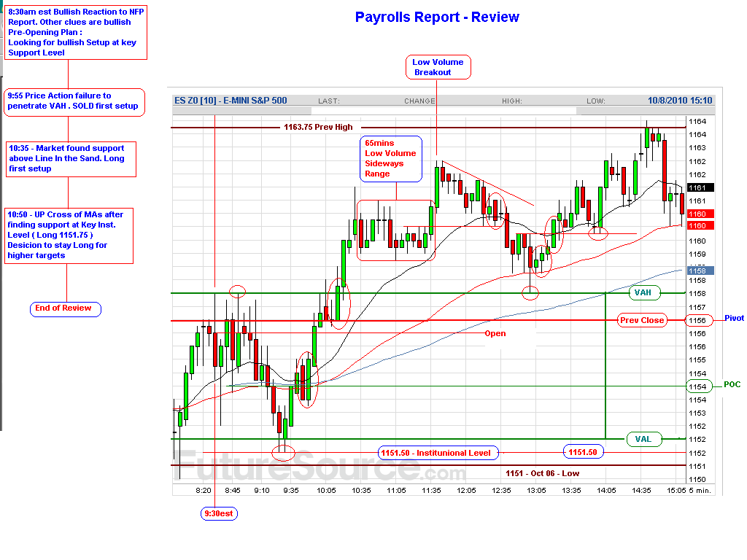Click the 'LAST:' field label in chart header
Image resolution: width=747 pixels, height=560 pixels.
tap(329, 101)
